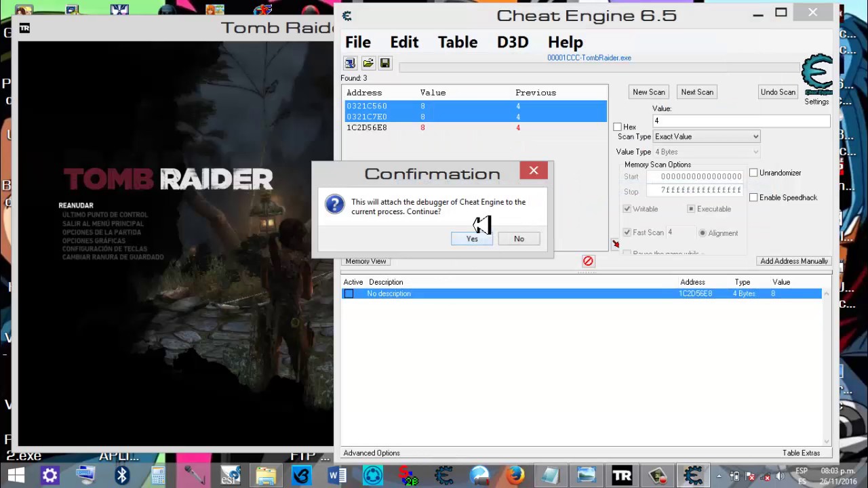This screenshot has height=488, width=868.
Task: Tick the Enable Speedhack checkbox
Action: [753, 197]
